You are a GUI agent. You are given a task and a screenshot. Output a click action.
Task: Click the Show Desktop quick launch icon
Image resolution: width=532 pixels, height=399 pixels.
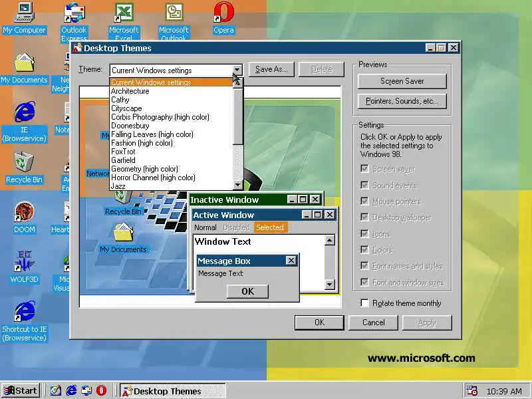coord(56,390)
